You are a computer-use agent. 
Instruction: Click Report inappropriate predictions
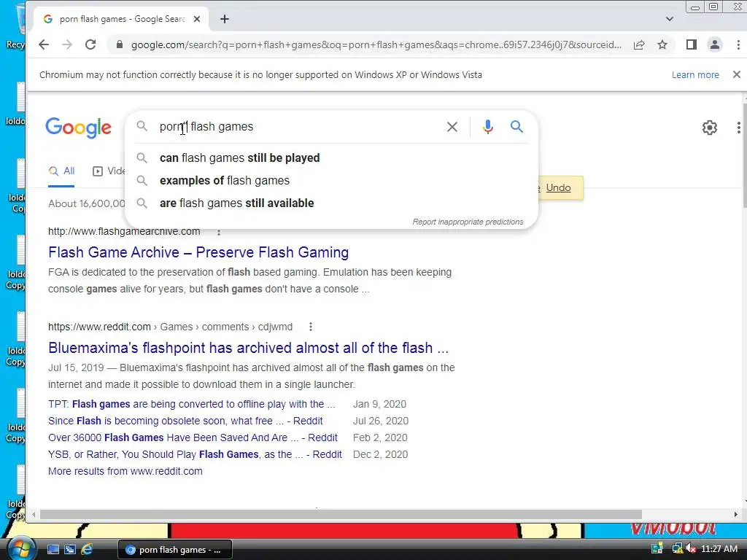tap(468, 222)
